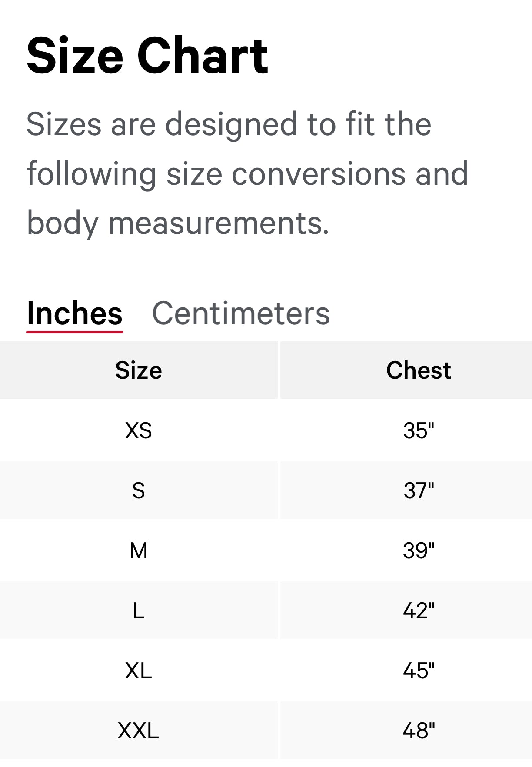532x767 pixels.
Task: Click the Size Chart heading
Action: point(147,56)
